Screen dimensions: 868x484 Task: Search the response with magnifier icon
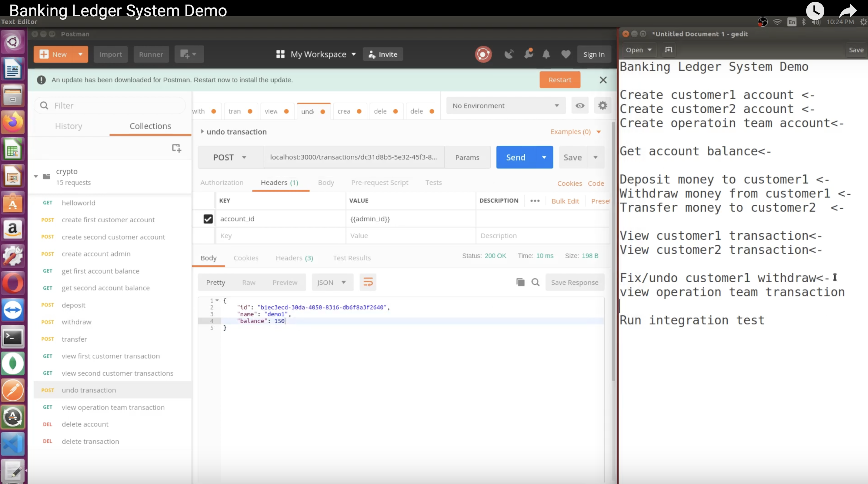click(x=536, y=282)
